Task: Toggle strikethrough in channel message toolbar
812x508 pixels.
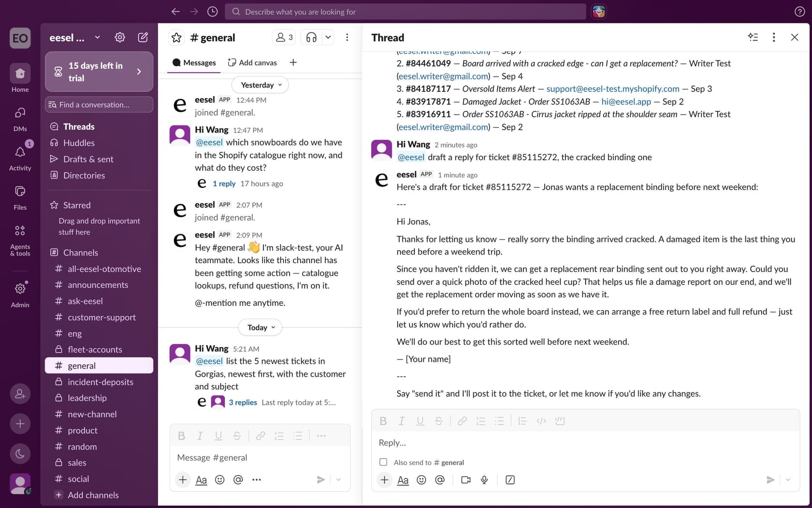Action: tap(237, 436)
